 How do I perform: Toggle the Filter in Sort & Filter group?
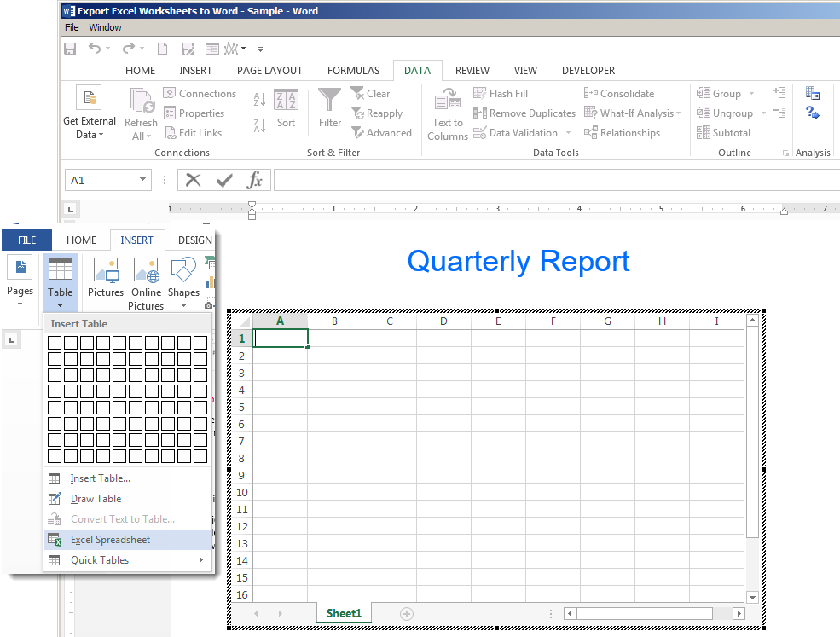tap(329, 112)
